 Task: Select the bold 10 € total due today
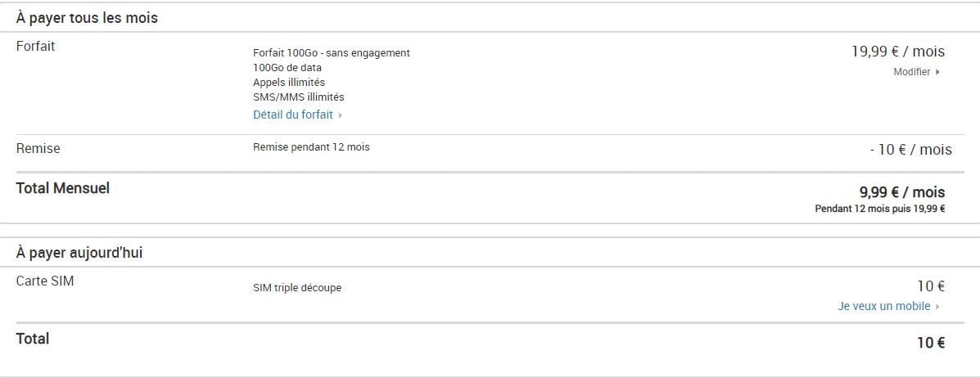(x=931, y=342)
